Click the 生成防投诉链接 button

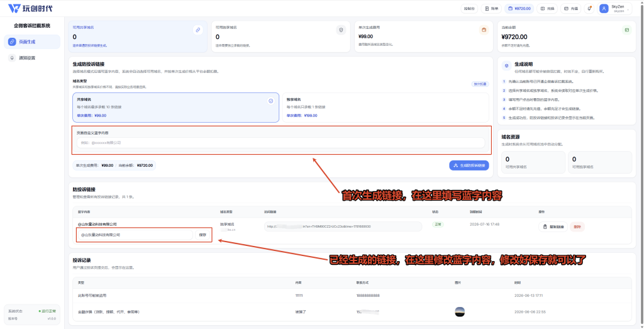tap(469, 165)
